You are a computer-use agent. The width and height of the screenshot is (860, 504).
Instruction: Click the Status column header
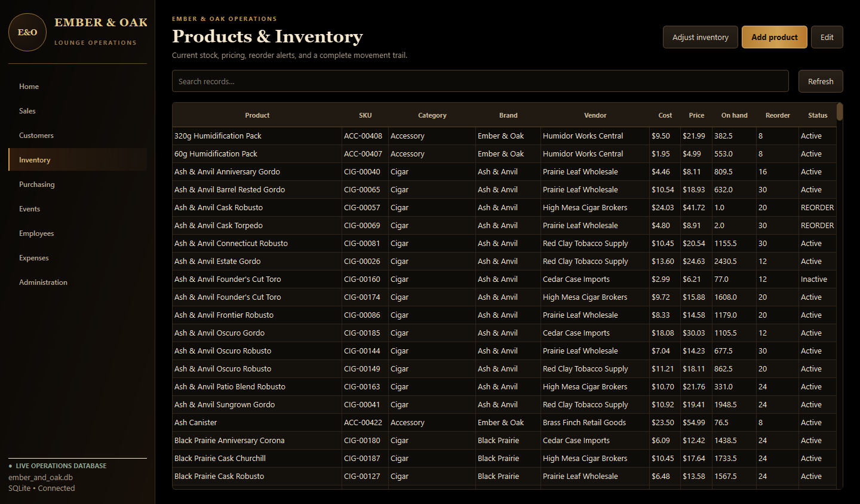818,115
